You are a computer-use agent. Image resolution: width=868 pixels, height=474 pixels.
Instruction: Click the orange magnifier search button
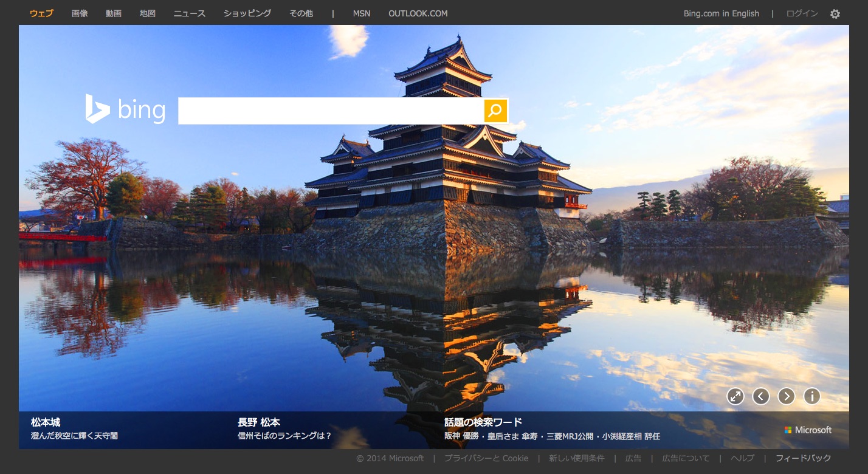[x=495, y=111]
